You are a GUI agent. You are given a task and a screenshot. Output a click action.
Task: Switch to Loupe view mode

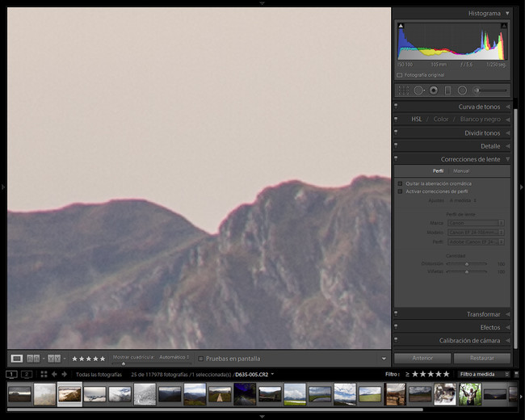coord(16,359)
